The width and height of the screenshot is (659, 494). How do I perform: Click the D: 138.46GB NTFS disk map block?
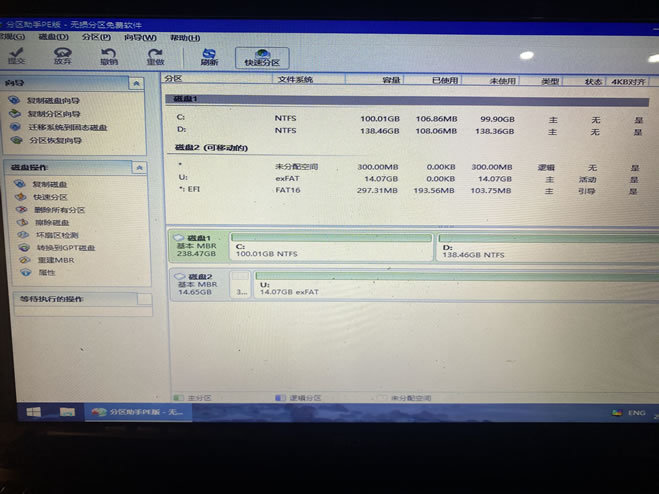(x=547, y=247)
